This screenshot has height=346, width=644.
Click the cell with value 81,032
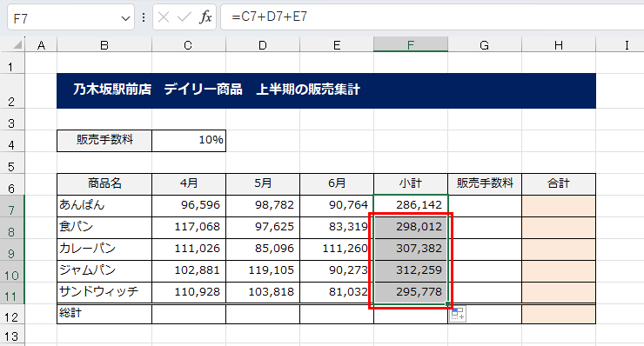(x=337, y=293)
